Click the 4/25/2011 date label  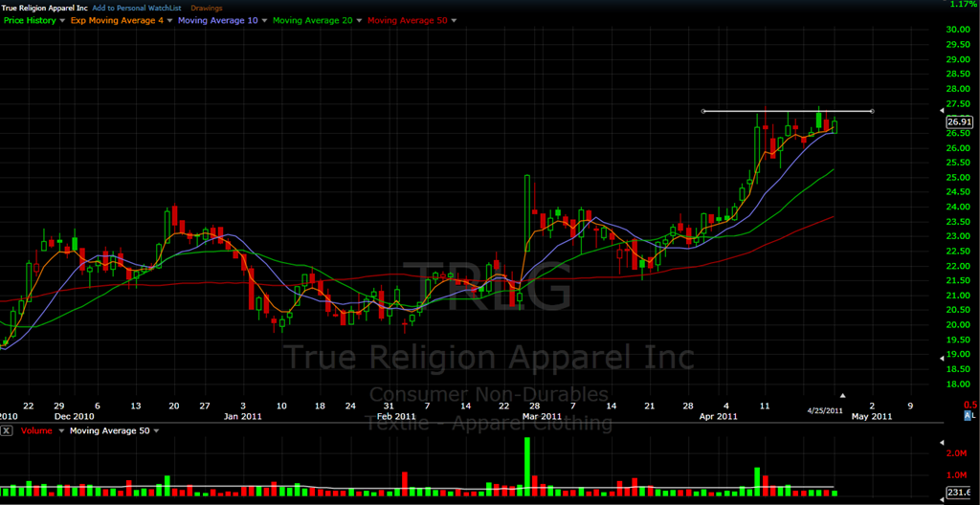click(826, 411)
